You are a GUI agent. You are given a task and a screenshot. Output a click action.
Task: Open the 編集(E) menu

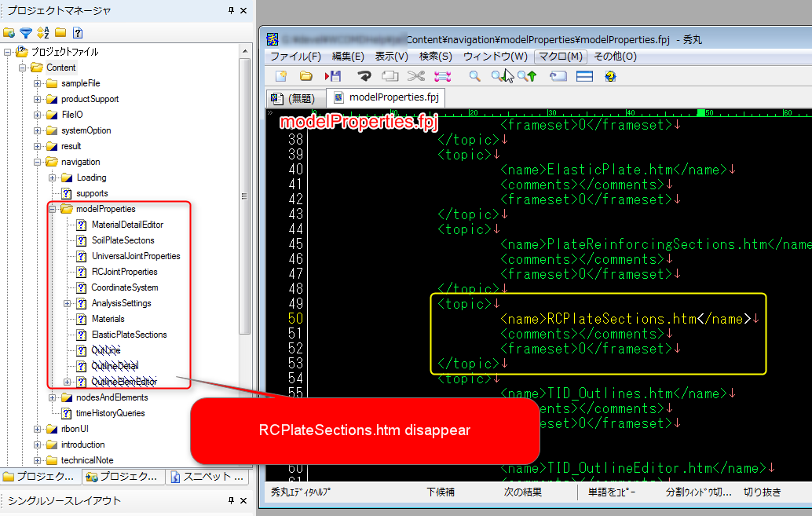(348, 56)
